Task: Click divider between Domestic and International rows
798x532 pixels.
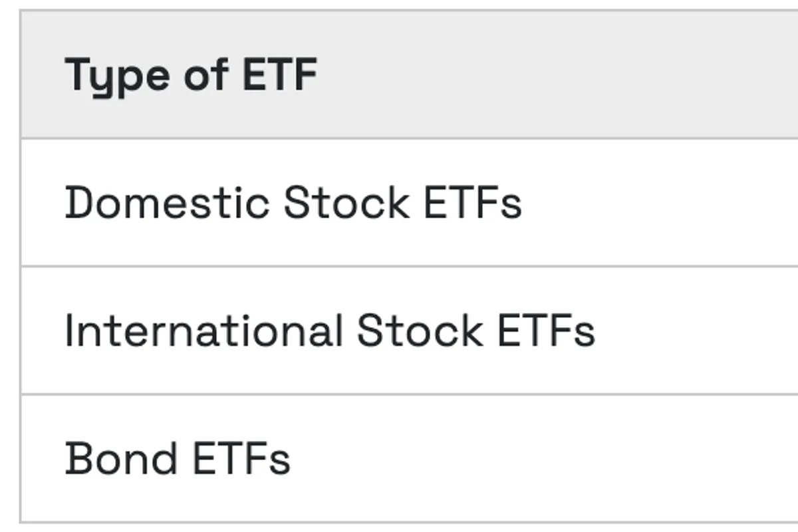Action: 399,266
